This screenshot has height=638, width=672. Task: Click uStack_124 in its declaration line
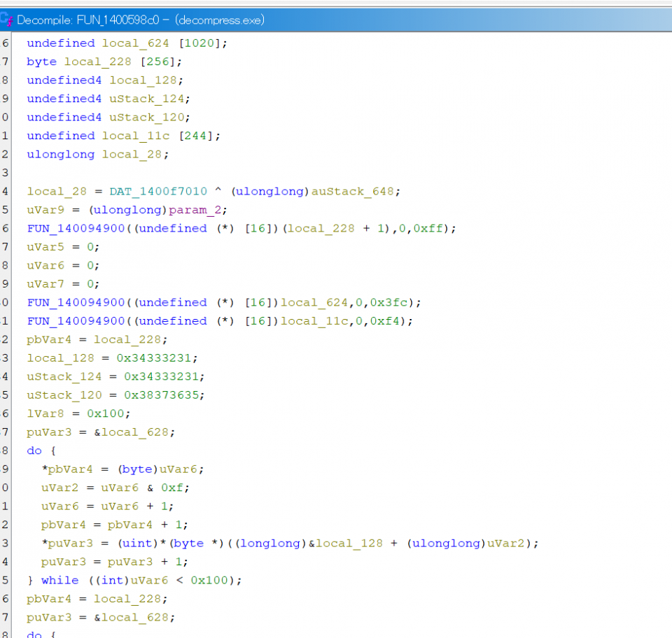click(x=146, y=99)
